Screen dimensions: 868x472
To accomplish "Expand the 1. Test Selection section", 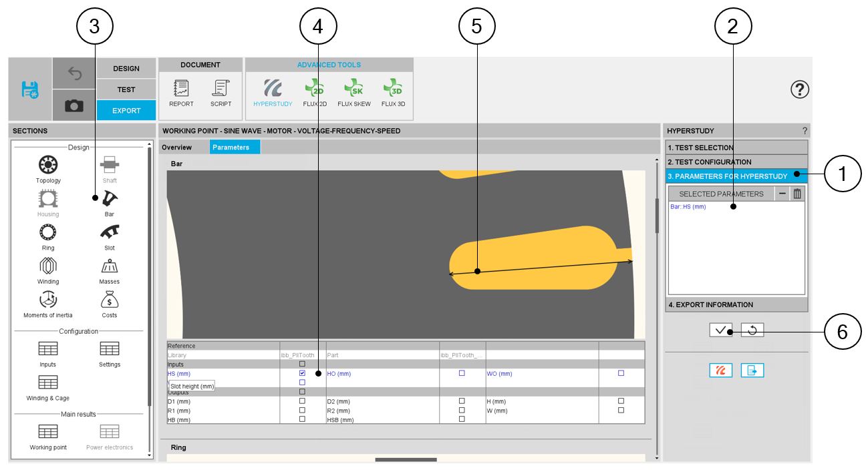I will click(736, 148).
